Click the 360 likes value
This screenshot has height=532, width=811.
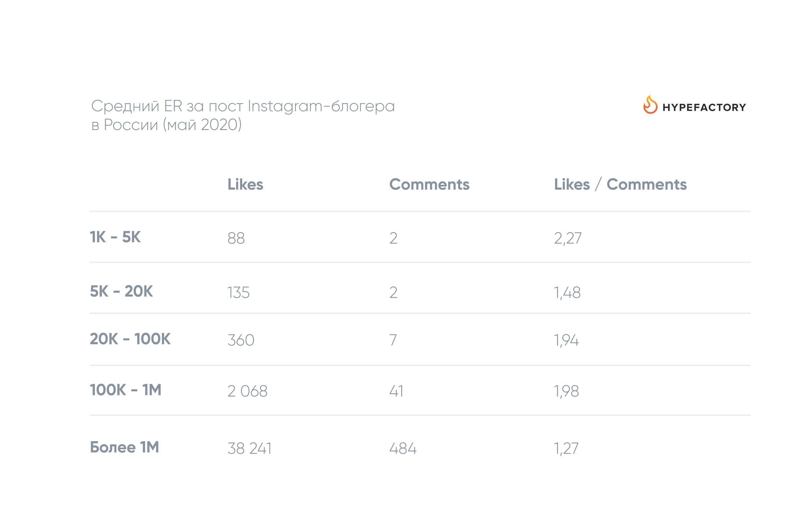241,340
